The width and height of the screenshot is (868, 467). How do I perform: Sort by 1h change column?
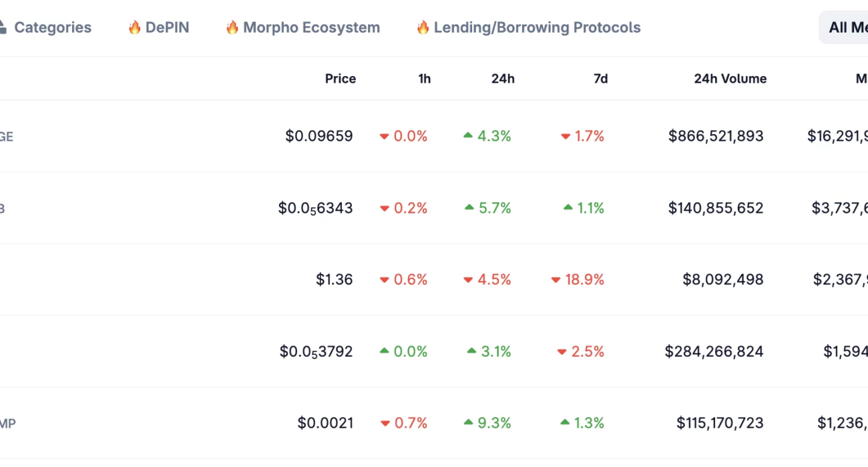click(x=425, y=79)
